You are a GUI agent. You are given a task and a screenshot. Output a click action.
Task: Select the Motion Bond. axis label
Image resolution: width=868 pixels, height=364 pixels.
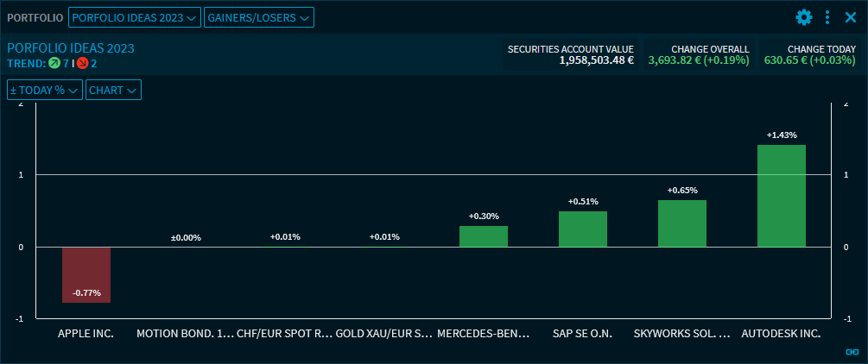coord(185,332)
